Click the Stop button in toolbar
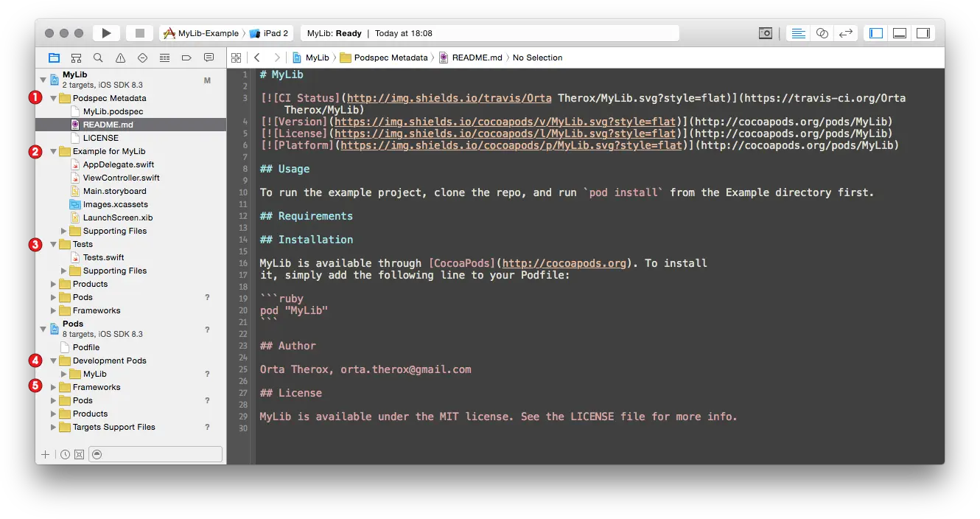 click(139, 33)
